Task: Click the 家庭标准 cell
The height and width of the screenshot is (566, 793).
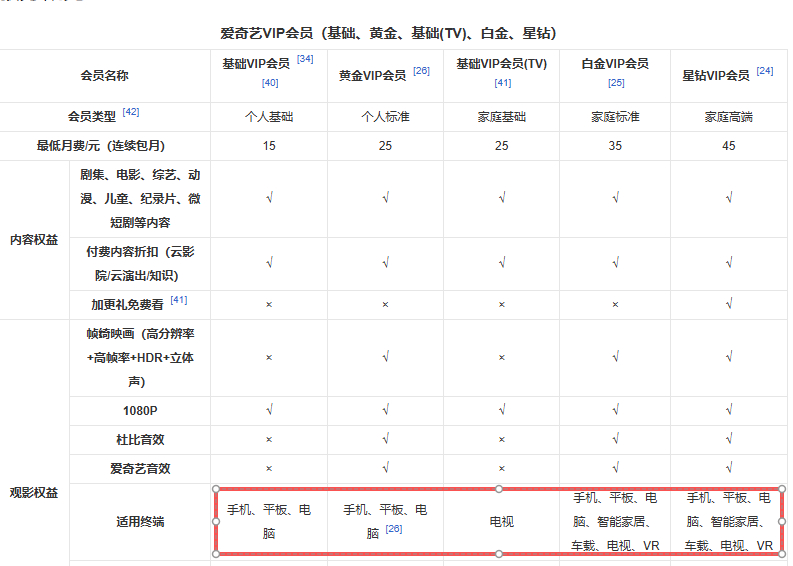Action: click(x=615, y=117)
